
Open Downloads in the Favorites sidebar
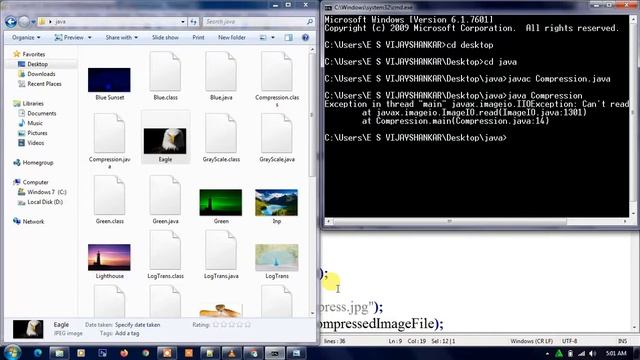click(x=41, y=74)
